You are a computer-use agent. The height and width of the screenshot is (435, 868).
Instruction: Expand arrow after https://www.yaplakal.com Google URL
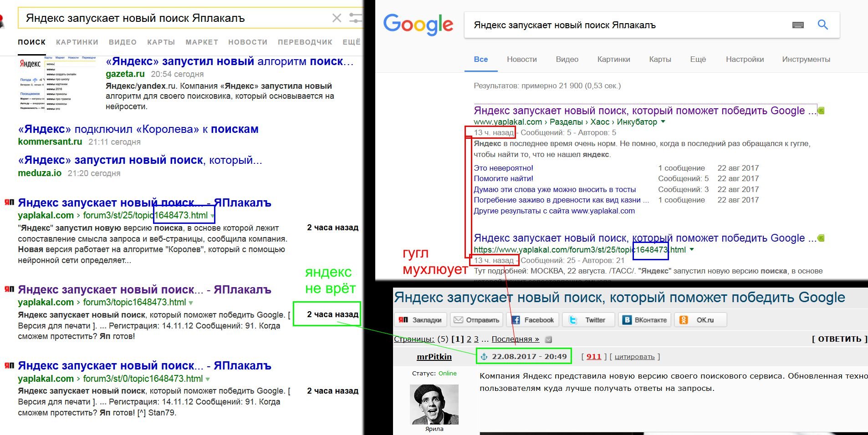pyautogui.click(x=692, y=249)
